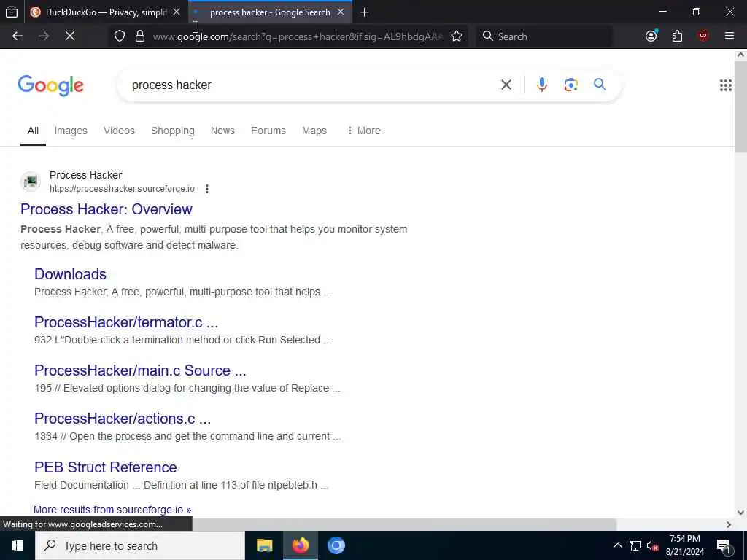Open the ProcessHacker/main.c Source link
This screenshot has width=747, height=560.
click(x=140, y=370)
